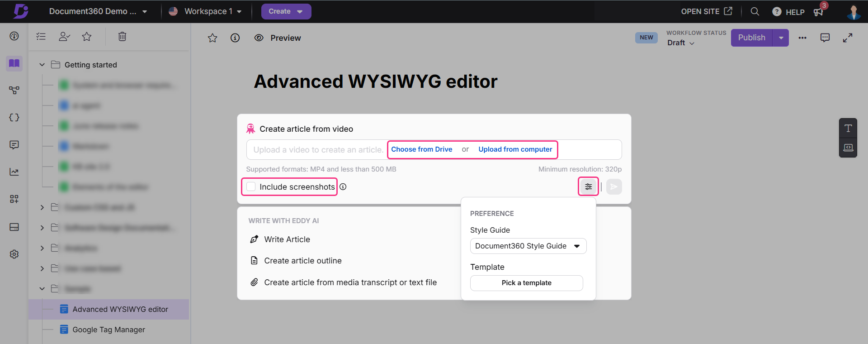Click the Document360 logo icon
Viewport: 868px width, 344px height.
20,11
